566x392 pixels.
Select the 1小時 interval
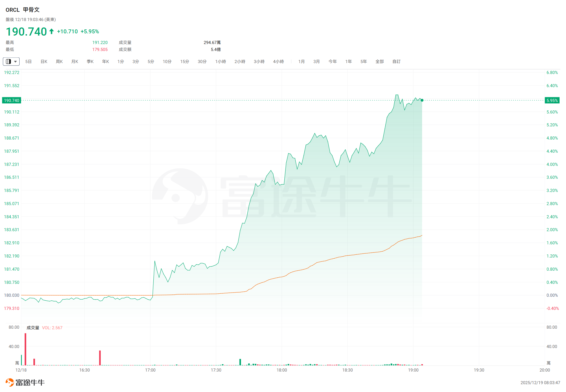pyautogui.click(x=220, y=61)
